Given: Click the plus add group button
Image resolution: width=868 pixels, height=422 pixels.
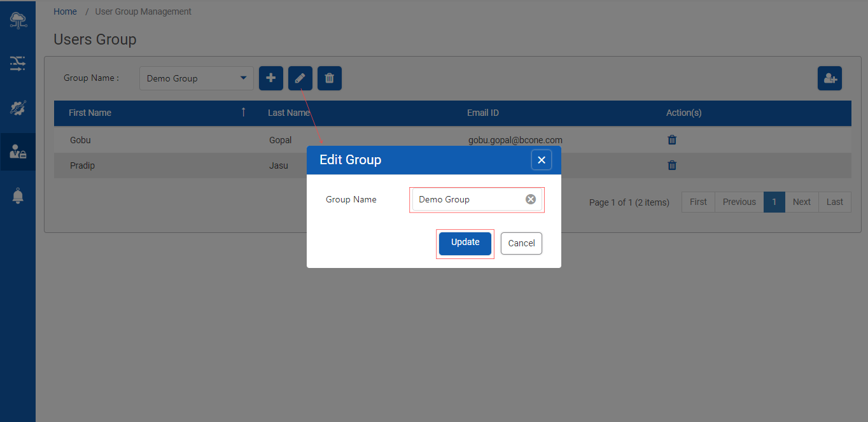Looking at the screenshot, I should [x=271, y=78].
